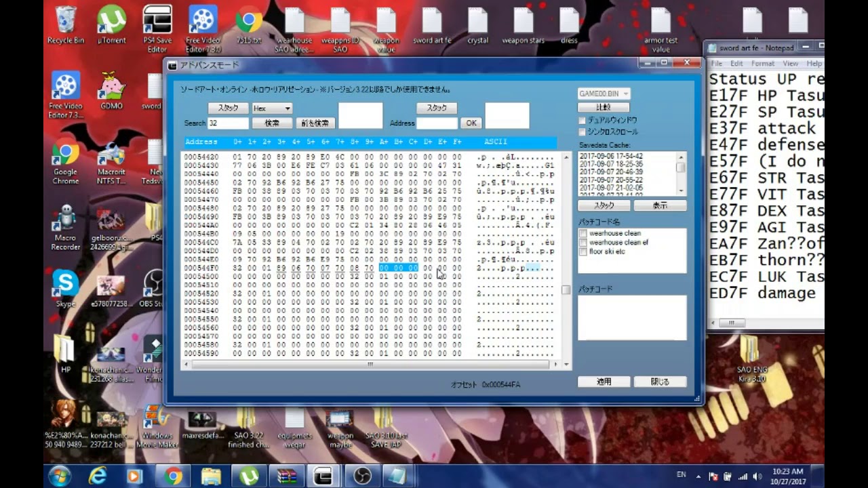Select cache entry 2017-09-07 20-55-22

point(611,180)
